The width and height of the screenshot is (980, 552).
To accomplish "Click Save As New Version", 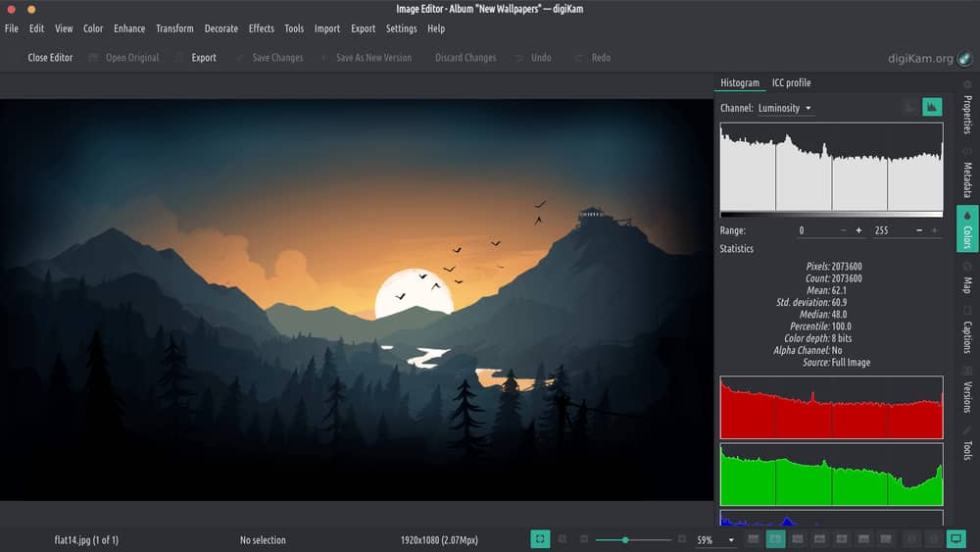I will pyautogui.click(x=367, y=58).
